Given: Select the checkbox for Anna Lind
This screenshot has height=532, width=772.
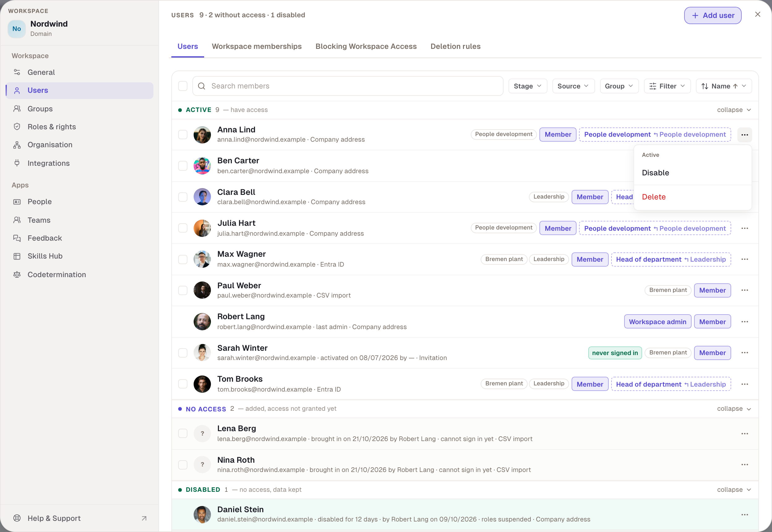Looking at the screenshot, I should (x=183, y=135).
